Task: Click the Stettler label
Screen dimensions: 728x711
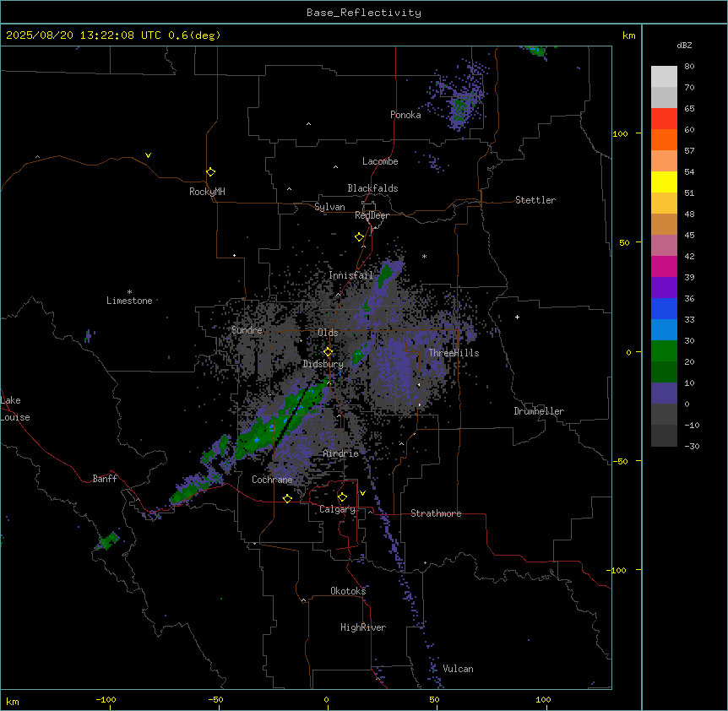Action: coord(535,200)
